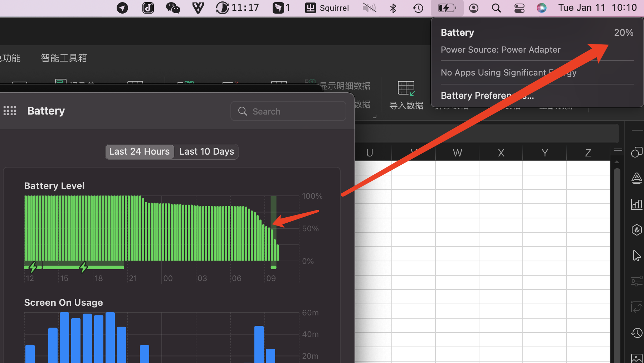Viewport: 644px width, 363px height.
Task: Open the 智能工具箱 ribbon tab
Action: coord(64,58)
